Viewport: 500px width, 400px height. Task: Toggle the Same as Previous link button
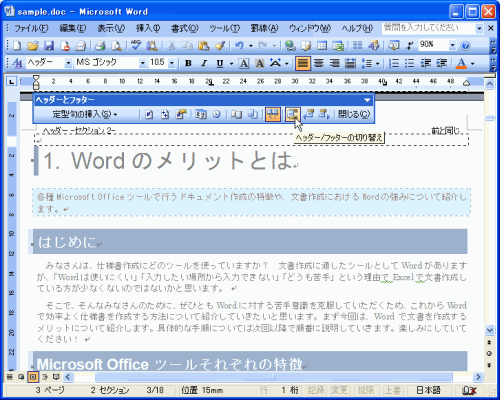(273, 114)
